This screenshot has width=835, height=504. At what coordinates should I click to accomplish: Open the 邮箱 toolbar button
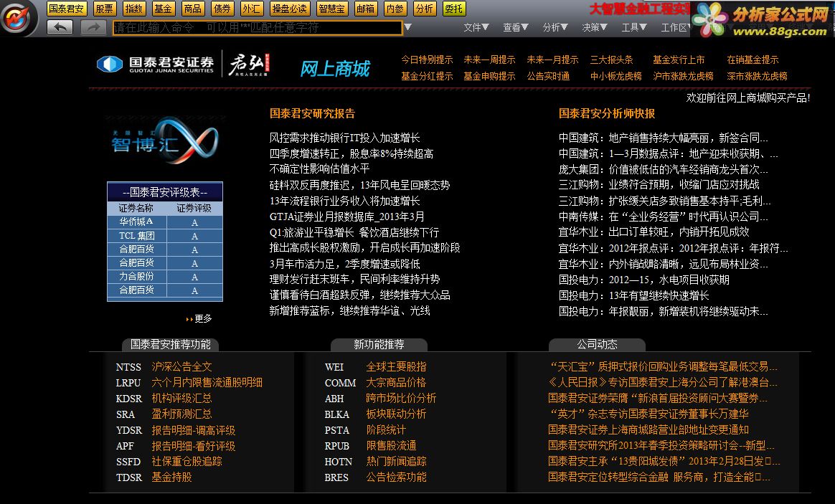(365, 9)
